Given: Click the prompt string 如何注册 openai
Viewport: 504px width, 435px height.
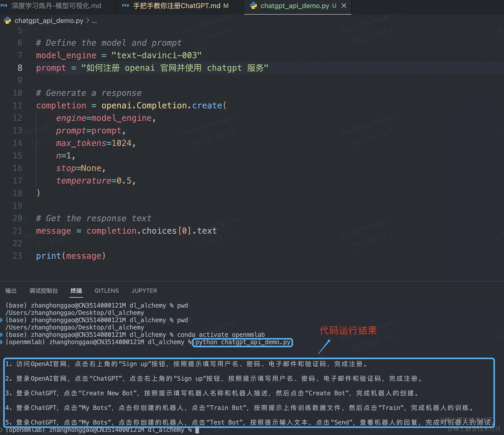Looking at the screenshot, I should 175,68.
